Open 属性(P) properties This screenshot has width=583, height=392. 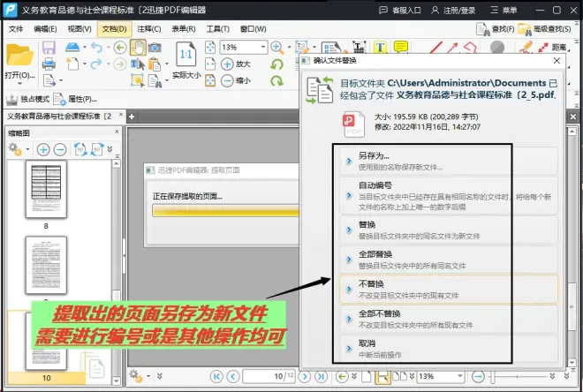click(x=75, y=99)
